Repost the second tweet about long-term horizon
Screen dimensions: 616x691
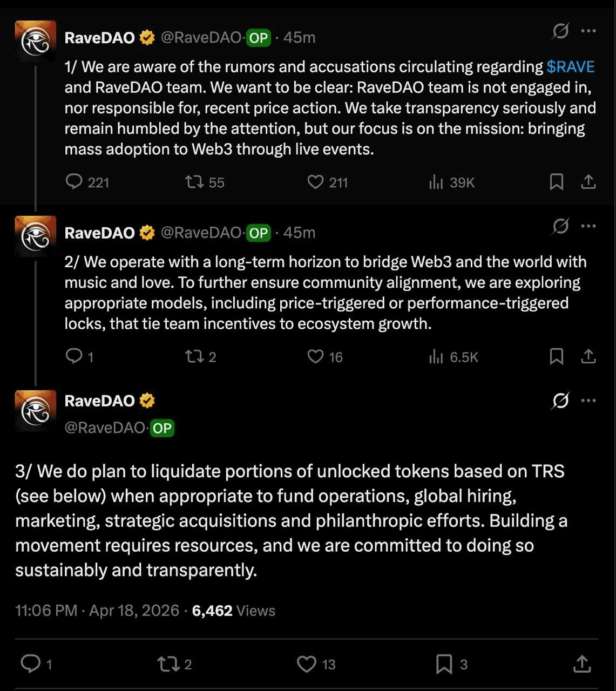(x=194, y=356)
